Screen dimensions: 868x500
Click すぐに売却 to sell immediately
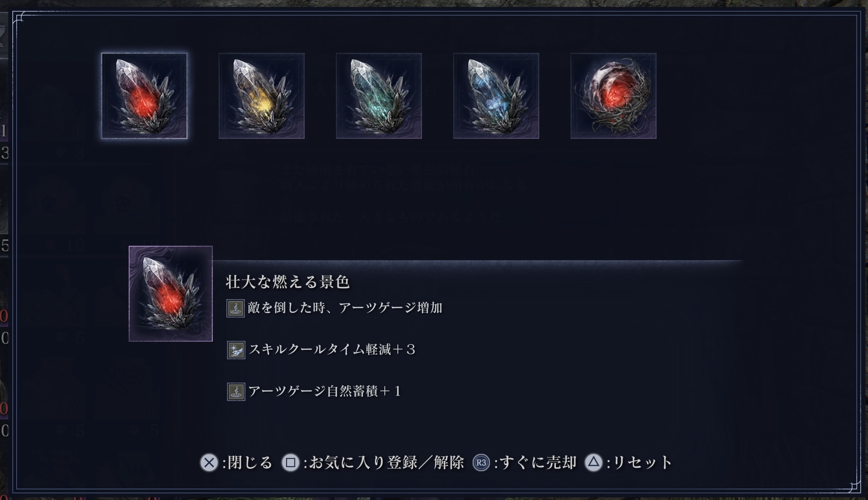coord(538,462)
